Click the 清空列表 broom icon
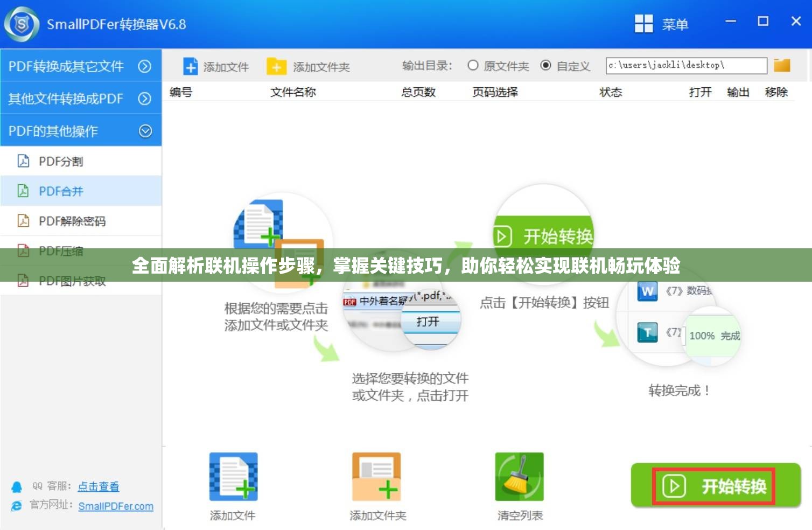812x530 pixels. (x=519, y=476)
